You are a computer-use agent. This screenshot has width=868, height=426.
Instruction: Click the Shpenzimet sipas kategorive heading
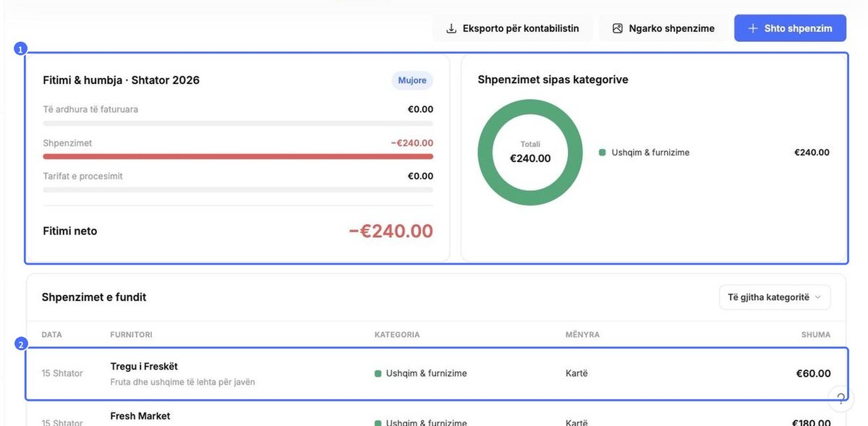[553, 80]
